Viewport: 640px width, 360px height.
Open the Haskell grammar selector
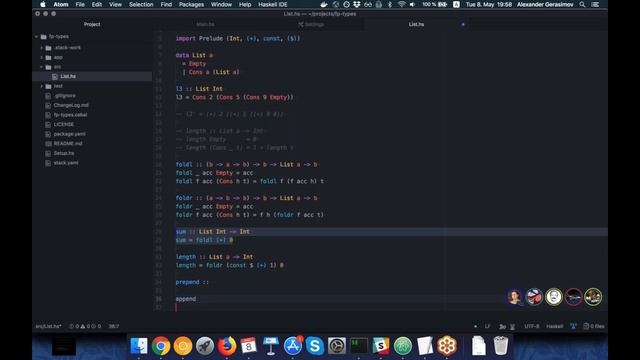554,326
